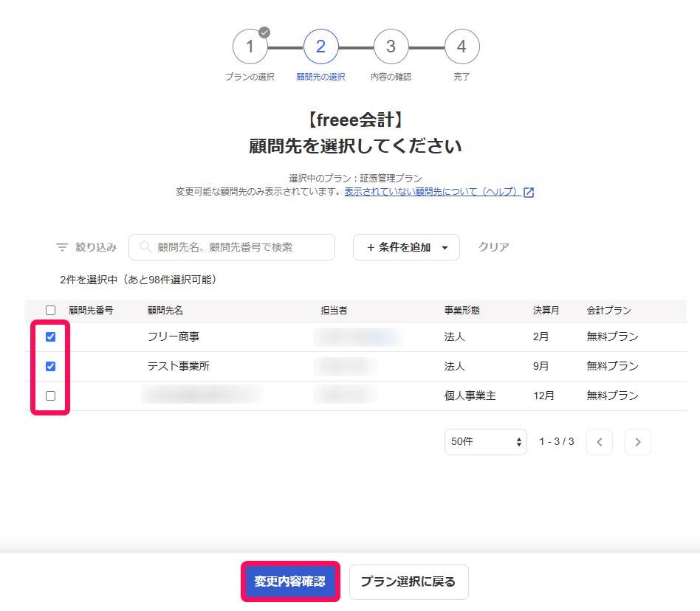Click the 絞り込み filter icon

tap(62, 247)
